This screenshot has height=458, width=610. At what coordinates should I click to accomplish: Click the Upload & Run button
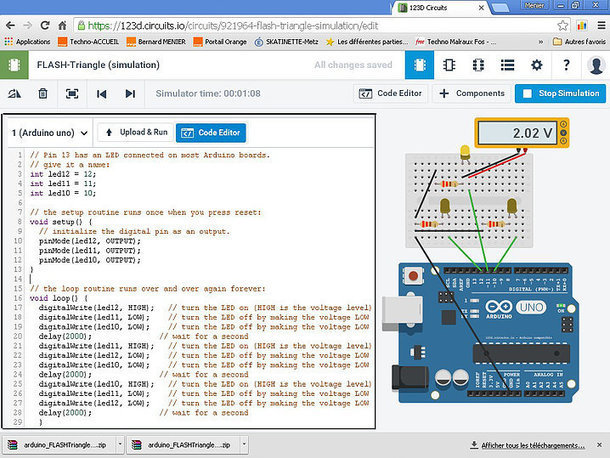click(x=135, y=132)
